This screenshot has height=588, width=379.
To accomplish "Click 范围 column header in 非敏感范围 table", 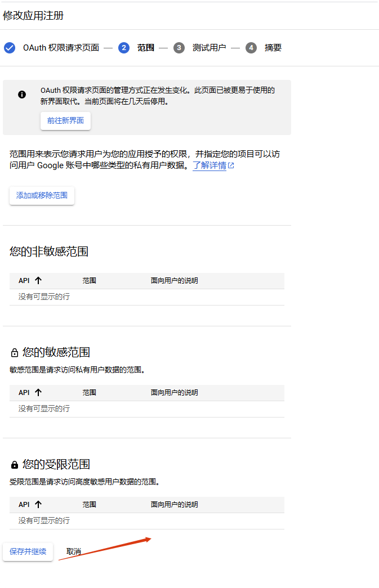I will (x=90, y=281).
